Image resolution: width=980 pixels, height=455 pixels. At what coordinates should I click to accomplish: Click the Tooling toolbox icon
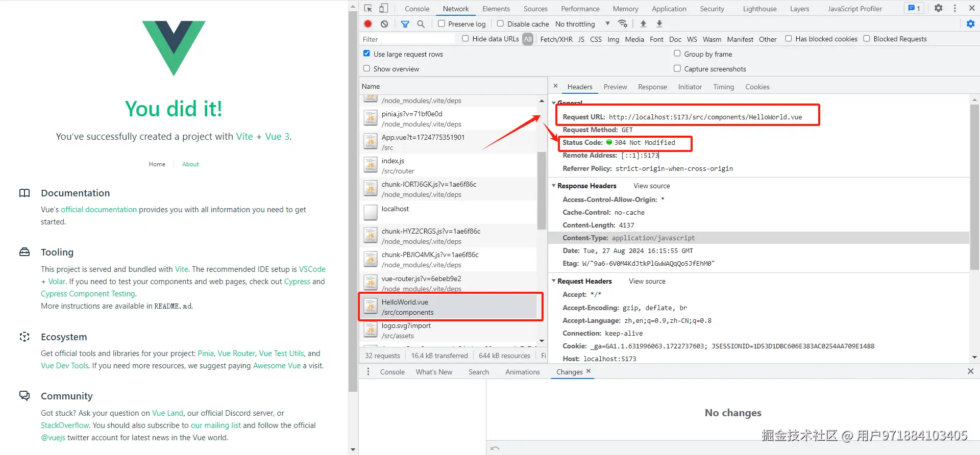(x=24, y=252)
